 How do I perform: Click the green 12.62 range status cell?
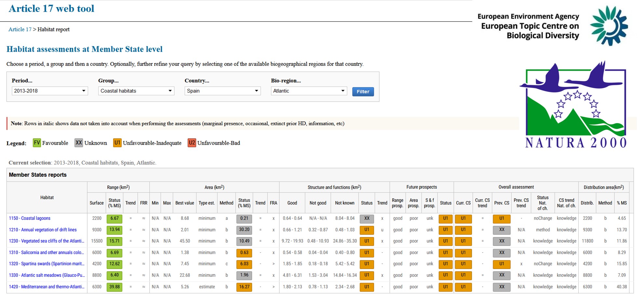[114, 264]
